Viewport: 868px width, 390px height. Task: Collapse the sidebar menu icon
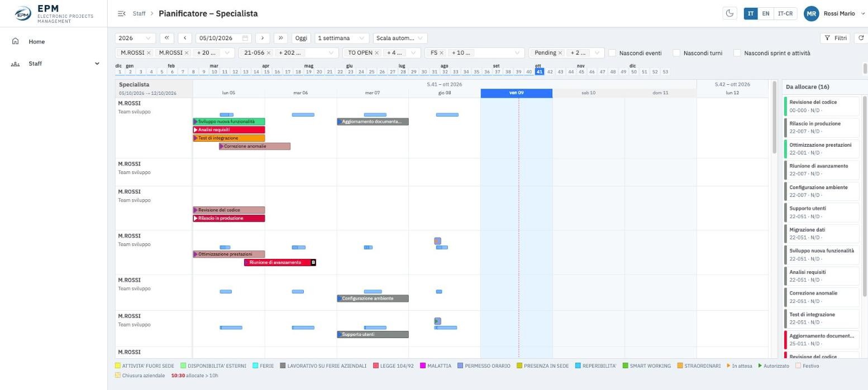click(121, 13)
